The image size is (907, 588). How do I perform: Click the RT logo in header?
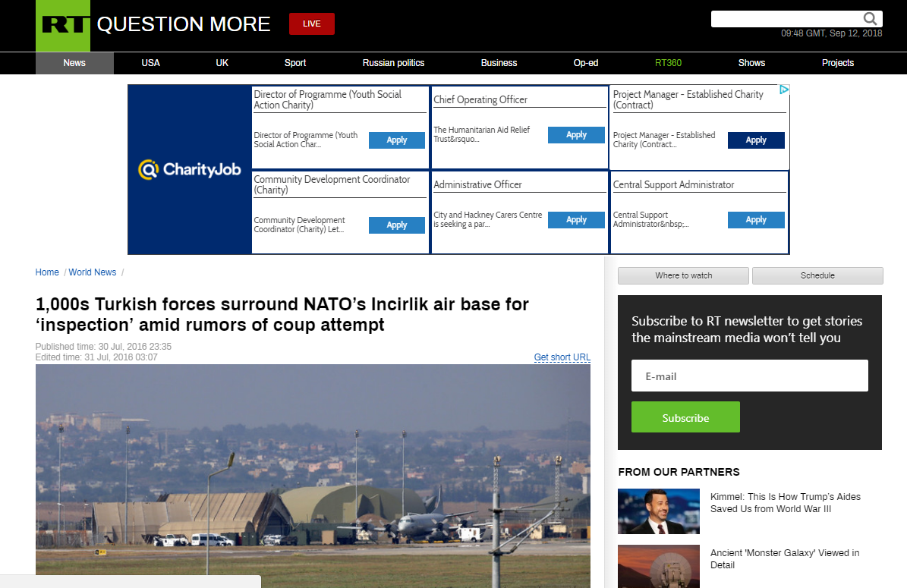tap(63, 26)
